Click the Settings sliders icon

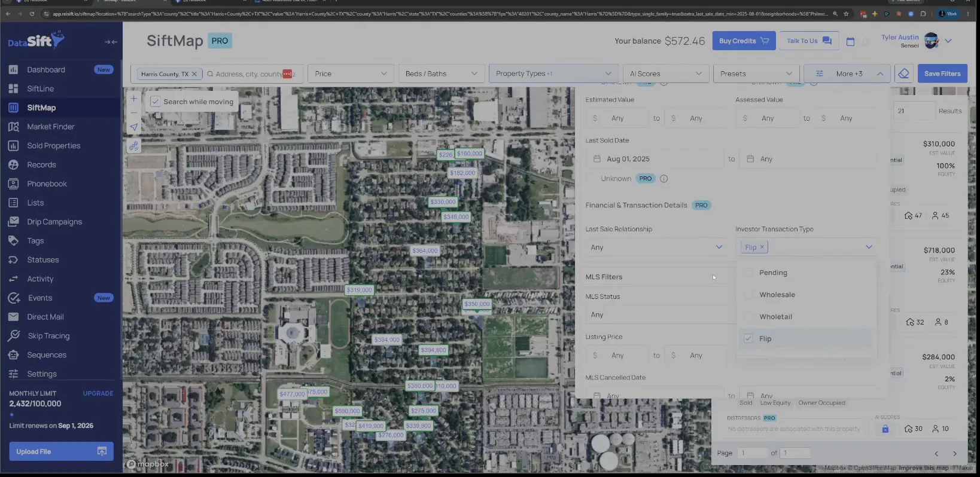pos(13,374)
